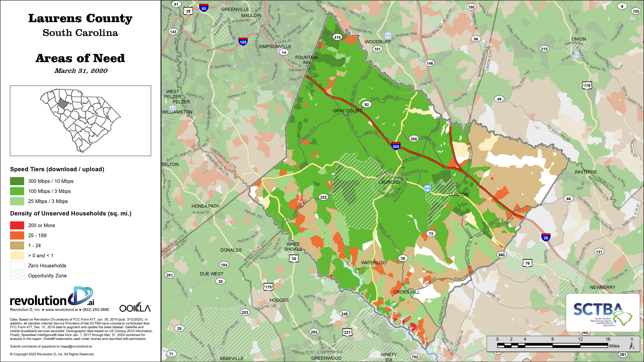Click the March 31, 2020 date
The height and width of the screenshot is (362, 644).
[81, 71]
